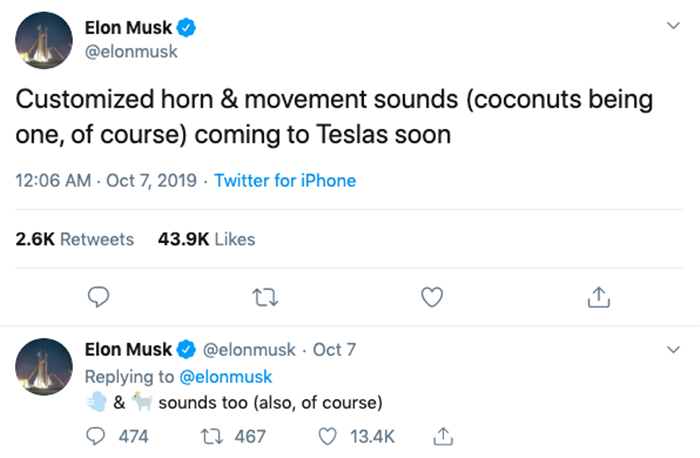Click the reply icon showing 474

(98, 436)
